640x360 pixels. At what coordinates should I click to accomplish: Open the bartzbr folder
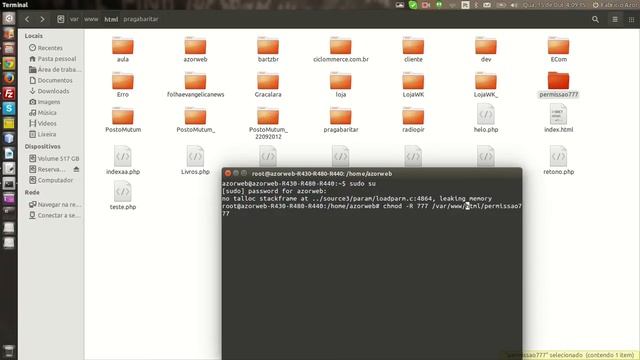click(x=268, y=49)
